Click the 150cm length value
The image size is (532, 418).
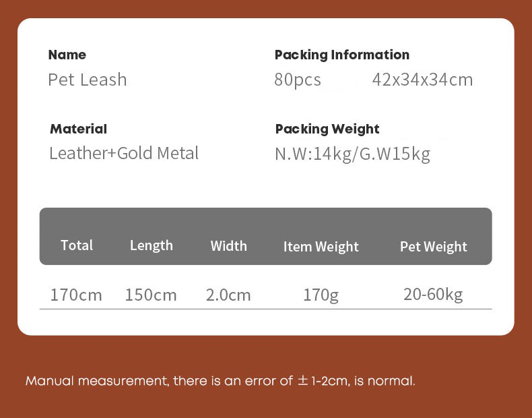[x=151, y=295]
